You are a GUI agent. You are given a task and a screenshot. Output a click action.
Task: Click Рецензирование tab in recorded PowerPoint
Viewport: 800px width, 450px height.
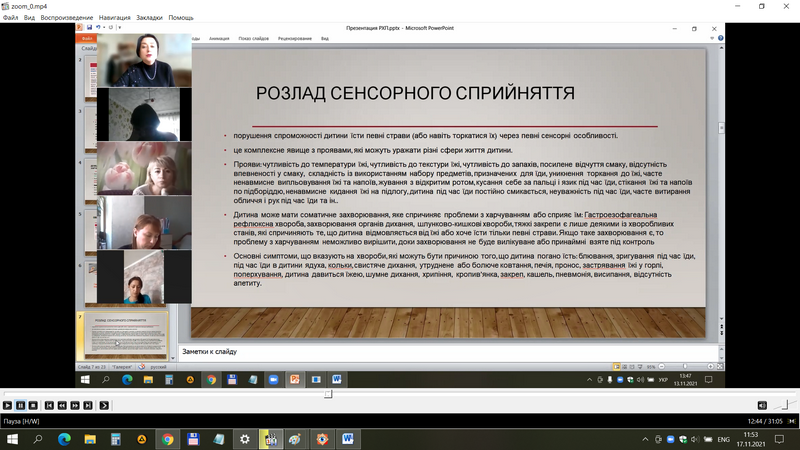[x=295, y=38]
